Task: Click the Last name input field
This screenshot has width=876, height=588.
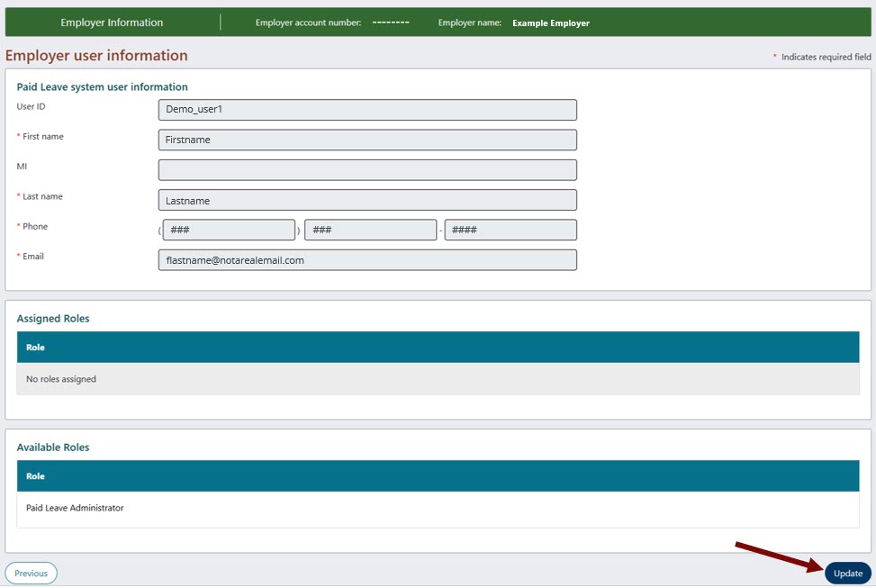Action: tap(367, 200)
